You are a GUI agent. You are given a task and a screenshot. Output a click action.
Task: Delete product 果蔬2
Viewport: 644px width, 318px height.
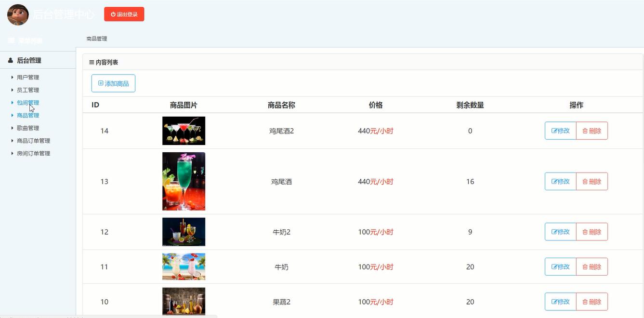coord(592,302)
